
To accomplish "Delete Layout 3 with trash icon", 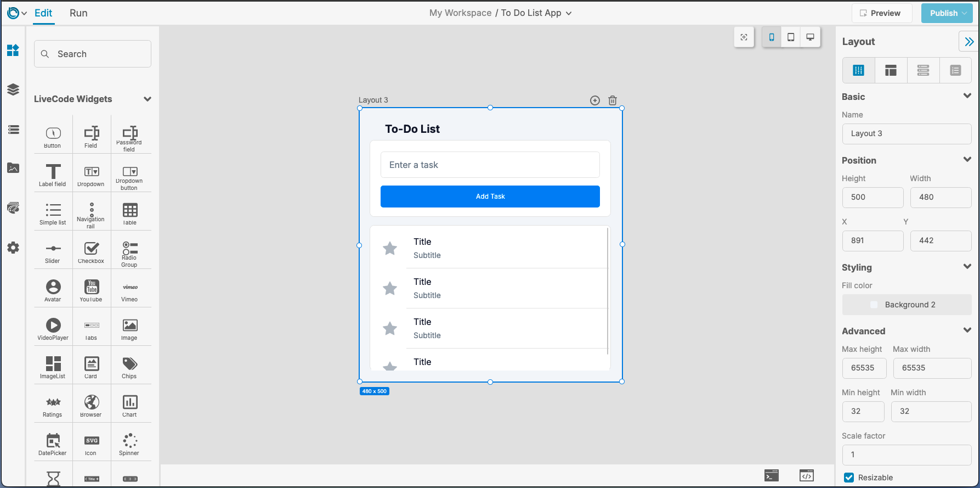I will [613, 100].
